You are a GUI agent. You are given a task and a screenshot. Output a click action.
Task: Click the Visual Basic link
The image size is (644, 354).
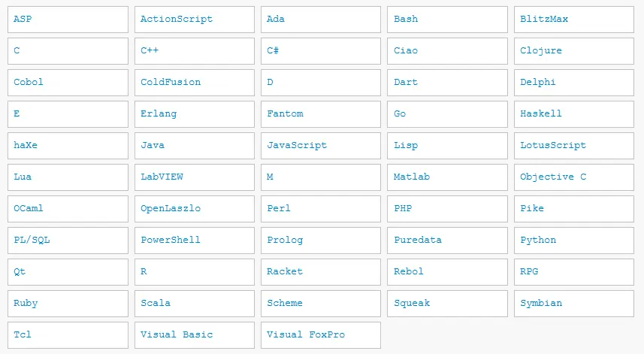(x=177, y=334)
